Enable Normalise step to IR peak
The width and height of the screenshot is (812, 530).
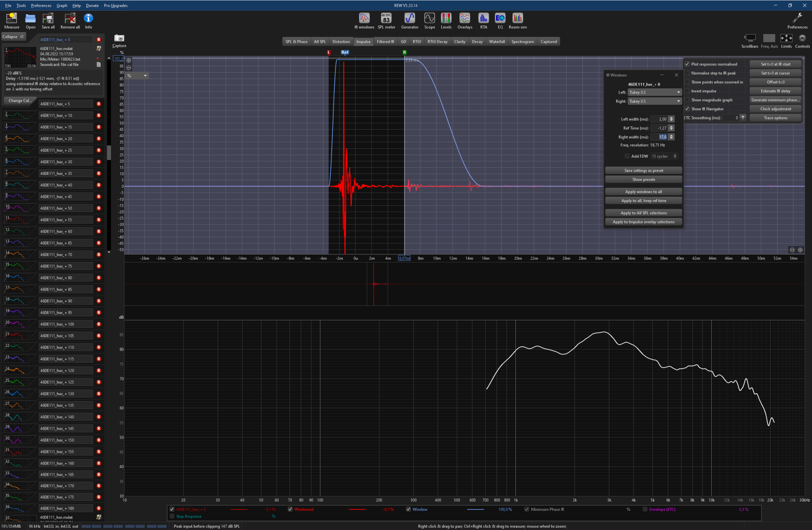coord(687,73)
